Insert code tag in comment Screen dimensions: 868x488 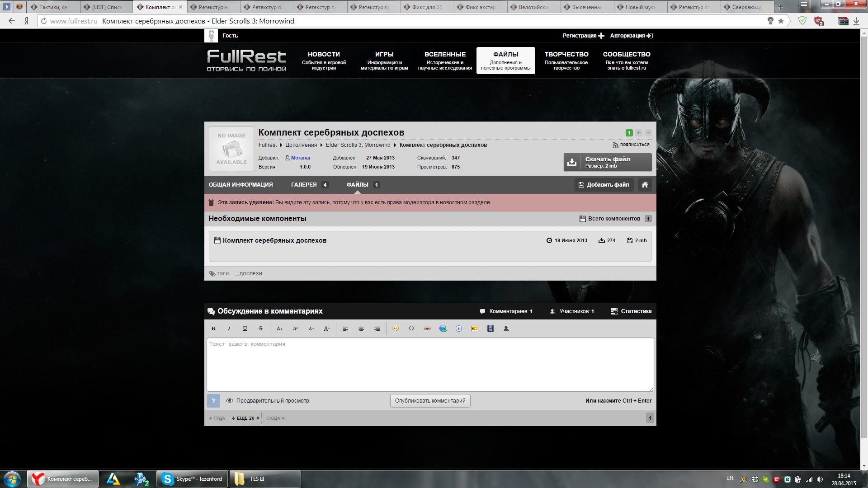click(x=411, y=328)
